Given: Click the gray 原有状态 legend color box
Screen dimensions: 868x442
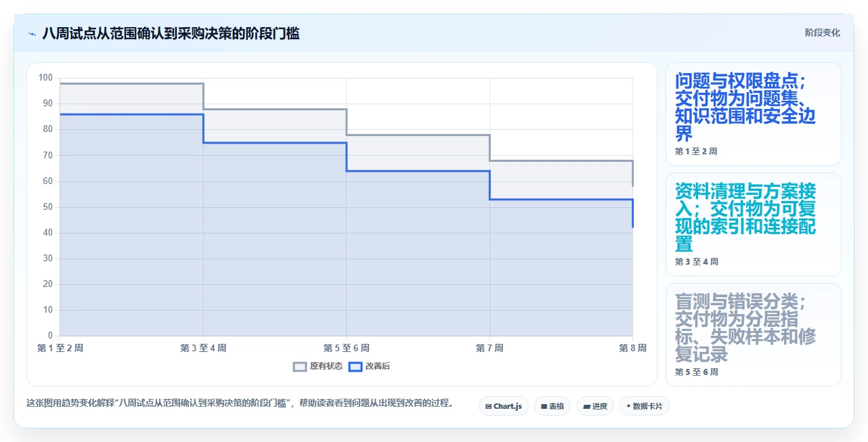Looking at the screenshot, I should click(x=300, y=366).
